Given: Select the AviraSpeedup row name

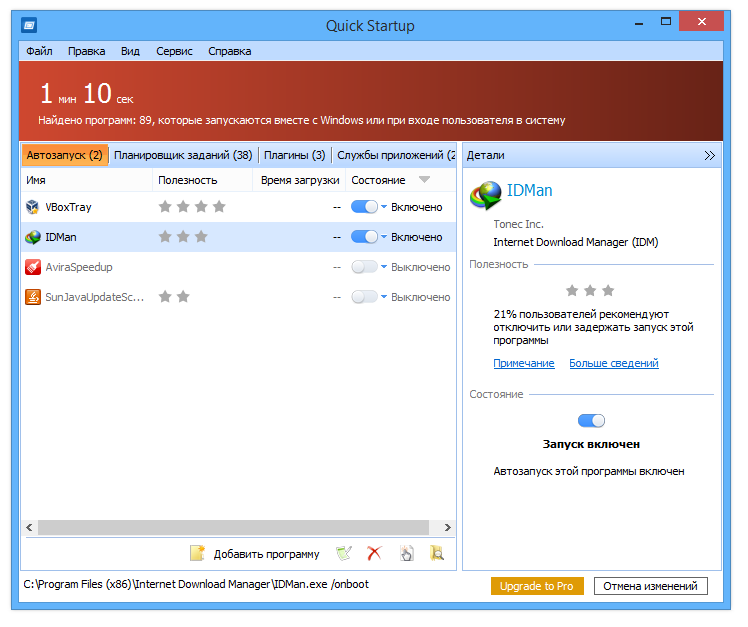Looking at the screenshot, I should [x=79, y=267].
